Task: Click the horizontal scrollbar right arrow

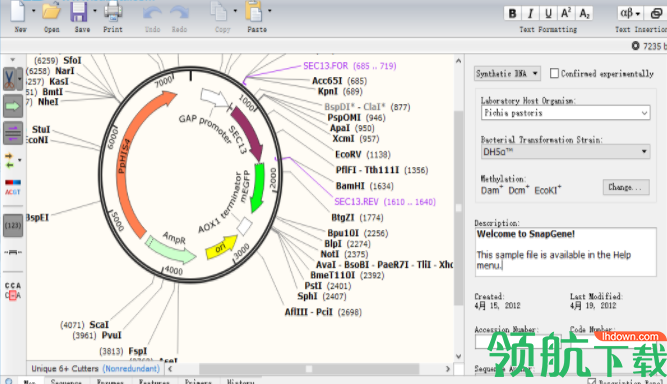Action: click(448, 369)
